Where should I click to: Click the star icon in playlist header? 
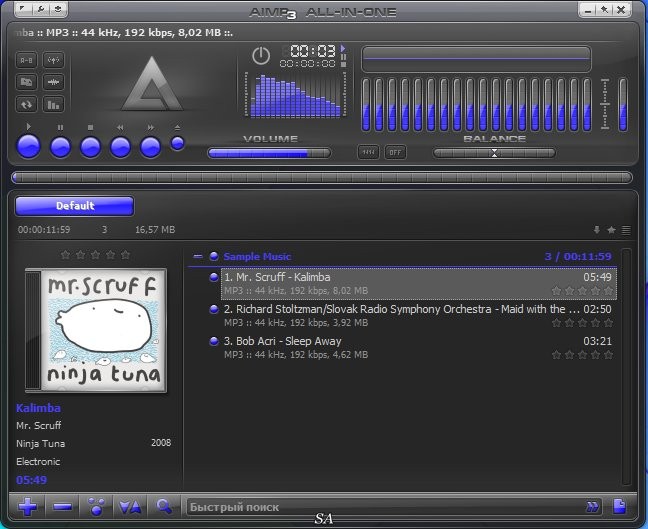click(x=611, y=229)
